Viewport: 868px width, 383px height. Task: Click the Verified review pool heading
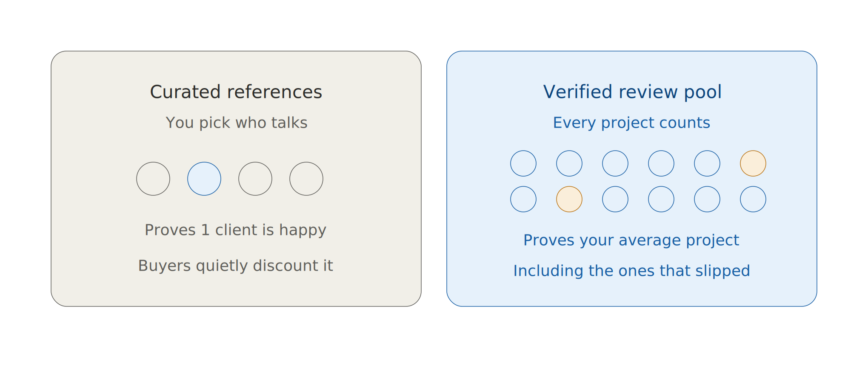click(632, 92)
